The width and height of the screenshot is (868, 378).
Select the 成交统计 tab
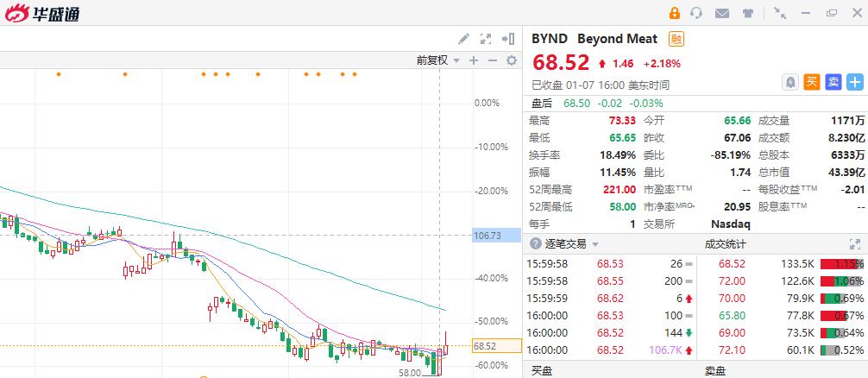[725, 244]
